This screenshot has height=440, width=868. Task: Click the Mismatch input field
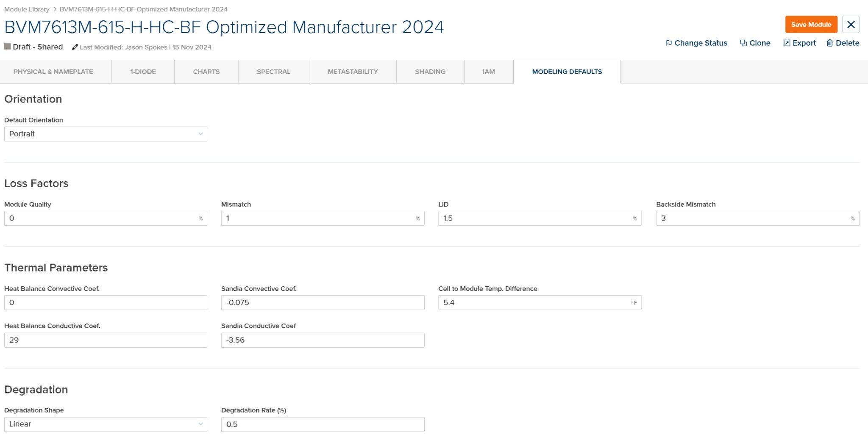coord(323,218)
